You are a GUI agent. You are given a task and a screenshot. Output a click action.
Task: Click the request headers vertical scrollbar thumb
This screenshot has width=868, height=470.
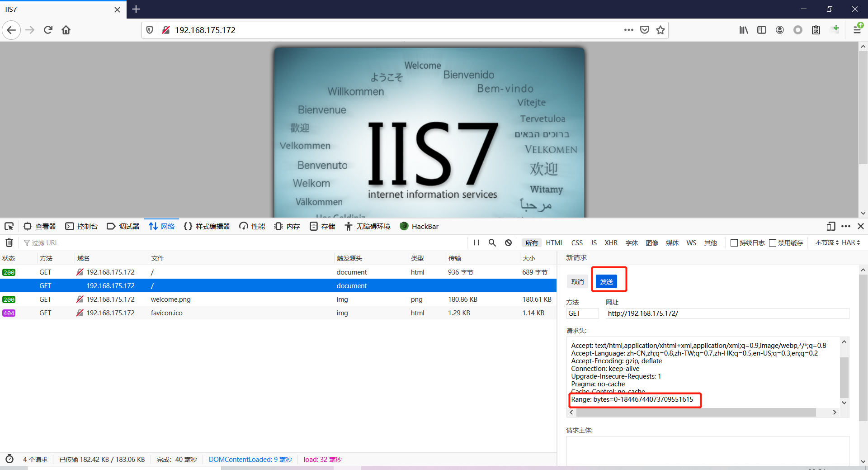pos(844,378)
